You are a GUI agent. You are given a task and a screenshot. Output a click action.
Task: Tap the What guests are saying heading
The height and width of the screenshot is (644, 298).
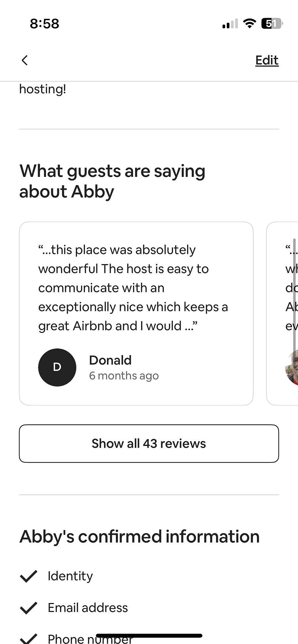[112, 181]
